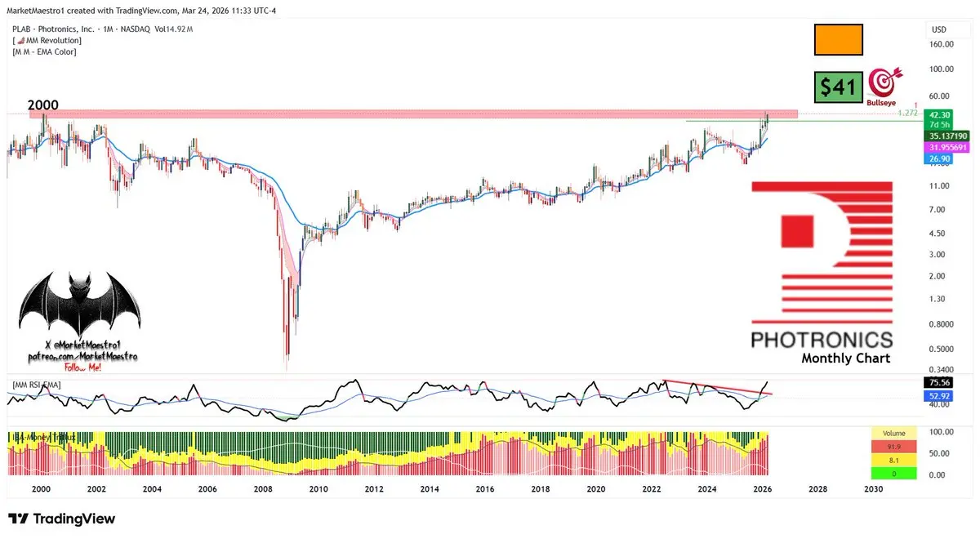Click the 2018 label on the time axis
The width and height of the screenshot is (980, 539).
(541, 489)
